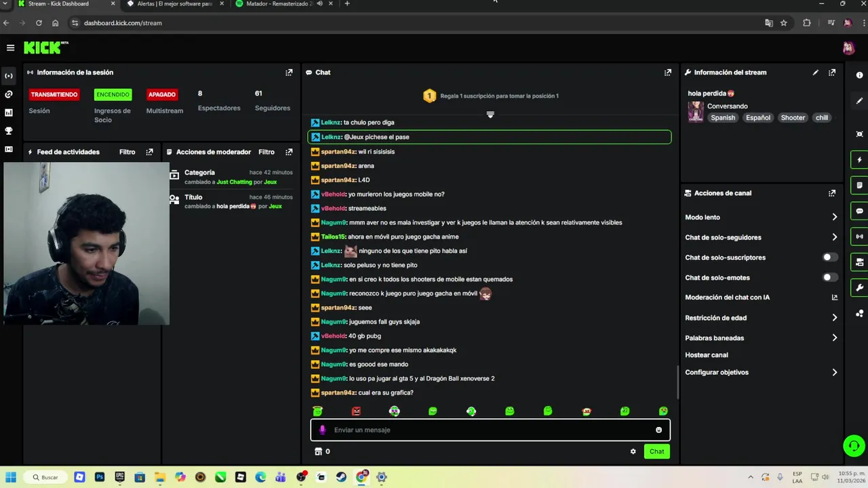Enable Chat de solo-suscriptores toggle
The width and height of the screenshot is (868, 488).
click(829, 258)
